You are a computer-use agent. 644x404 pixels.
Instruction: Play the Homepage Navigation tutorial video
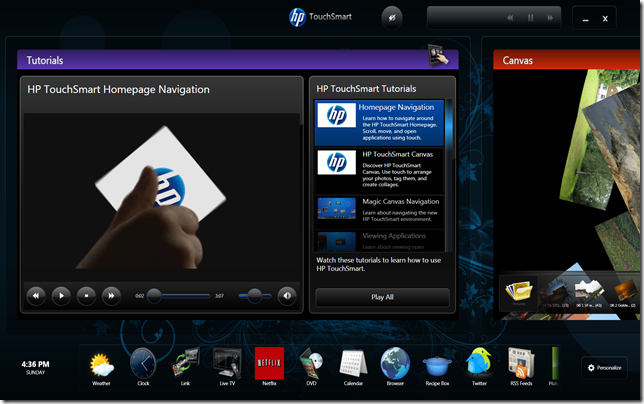click(61, 296)
